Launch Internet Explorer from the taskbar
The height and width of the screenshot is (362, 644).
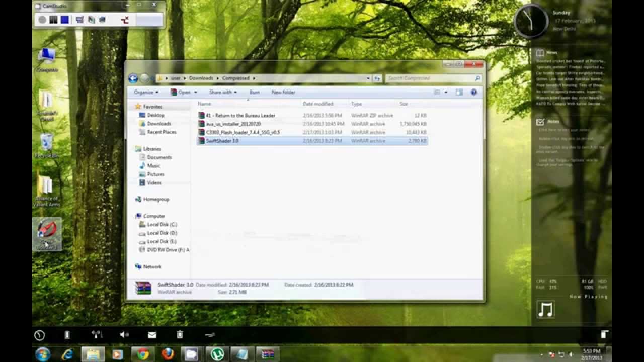tap(68, 354)
